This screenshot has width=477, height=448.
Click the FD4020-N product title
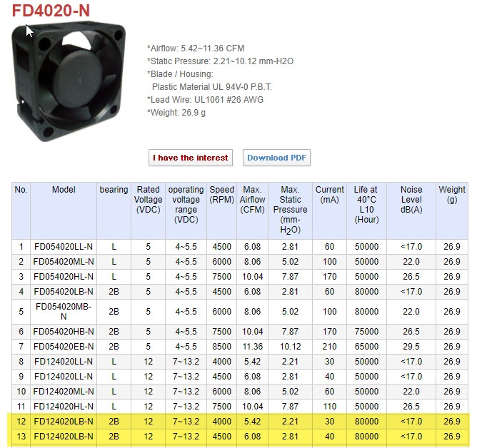click(51, 11)
